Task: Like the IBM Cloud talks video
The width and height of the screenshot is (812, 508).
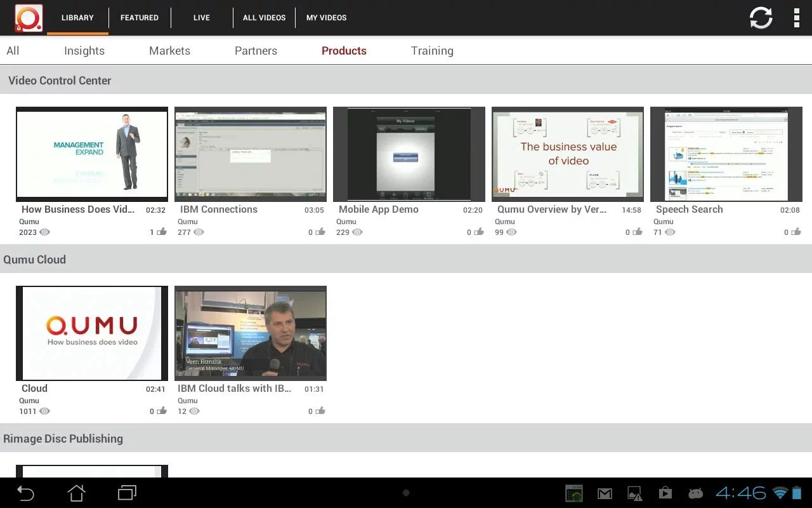Action: 320,411
